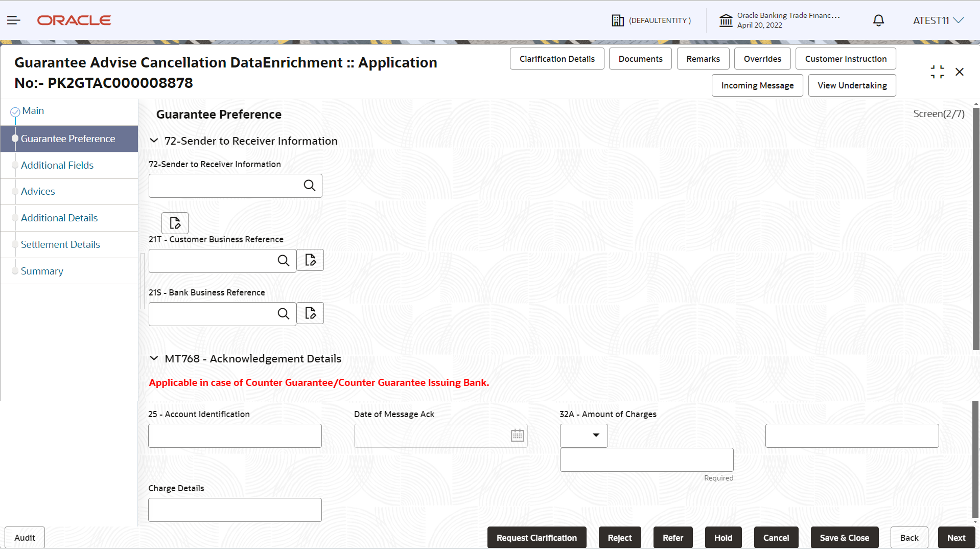Collapse the window with the restore icon
980x549 pixels.
coord(937,72)
